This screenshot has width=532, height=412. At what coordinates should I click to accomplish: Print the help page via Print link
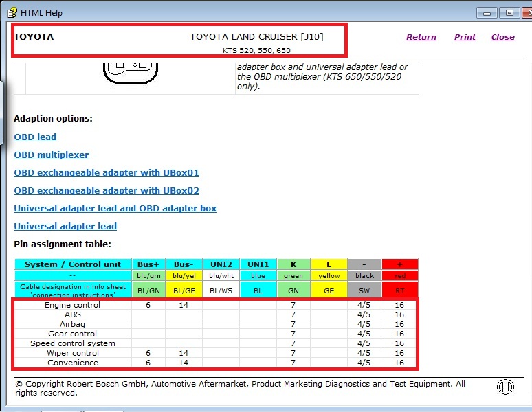[465, 37]
